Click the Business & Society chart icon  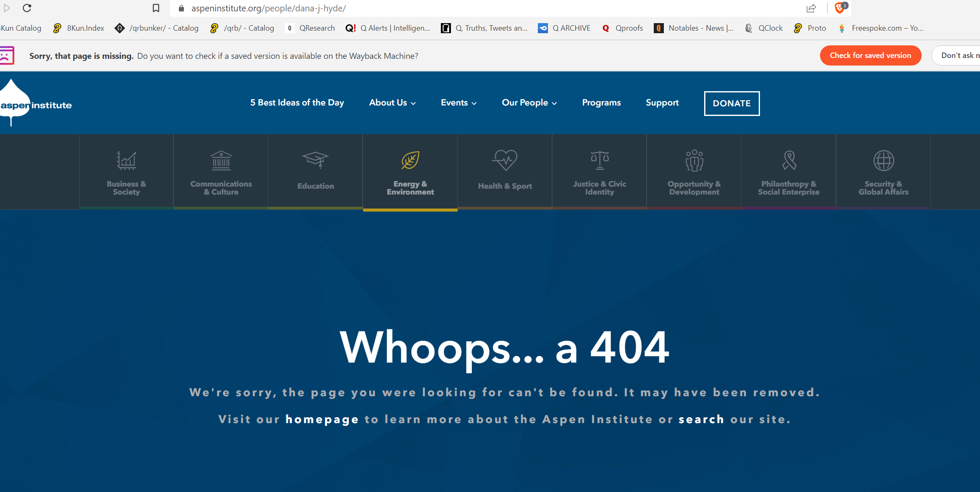pyautogui.click(x=126, y=160)
